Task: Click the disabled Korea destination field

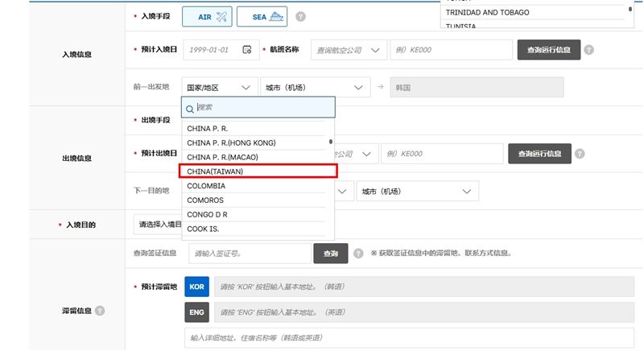Action: click(477, 88)
